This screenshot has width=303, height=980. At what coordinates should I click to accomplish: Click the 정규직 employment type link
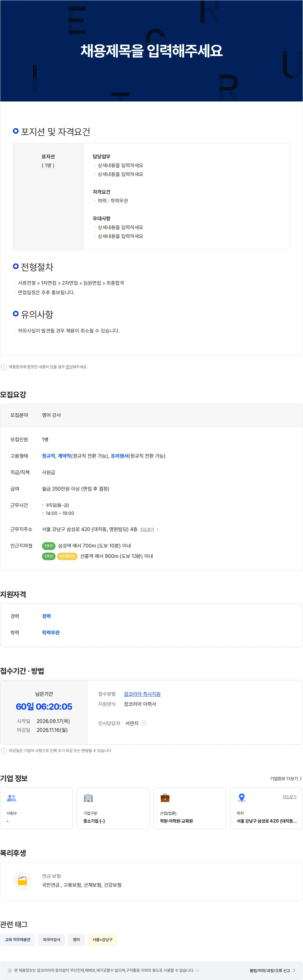click(48, 456)
